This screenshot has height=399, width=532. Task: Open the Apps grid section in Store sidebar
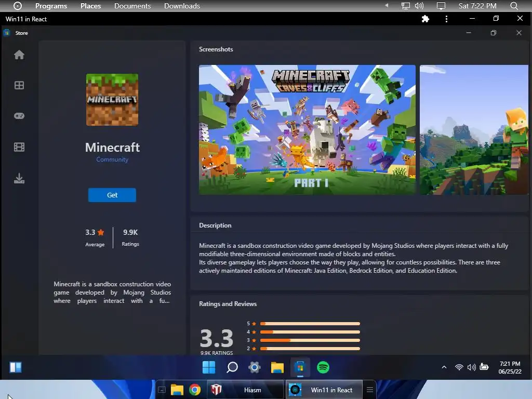19,85
